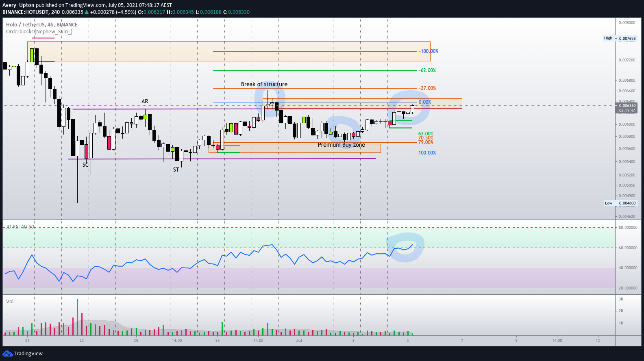Select the blue 100.00% Fibonacci label
This screenshot has width=644, height=361.
pyautogui.click(x=427, y=153)
